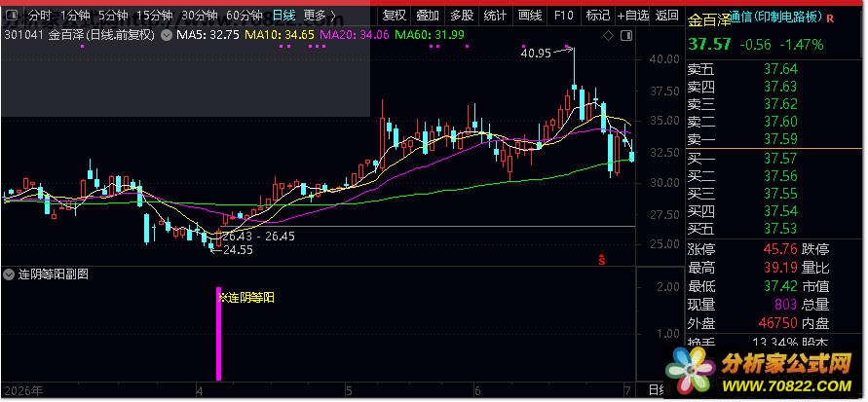Open the 画线 drawing tool

(530, 16)
